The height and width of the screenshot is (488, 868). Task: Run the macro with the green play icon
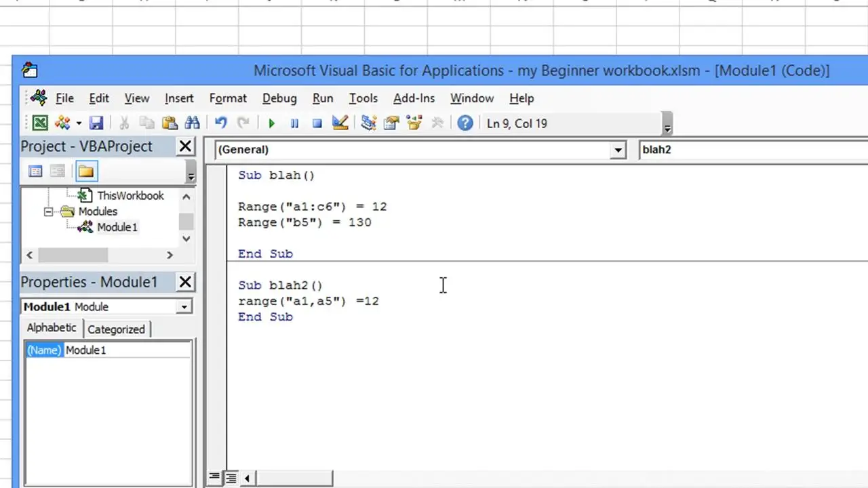[x=271, y=123]
